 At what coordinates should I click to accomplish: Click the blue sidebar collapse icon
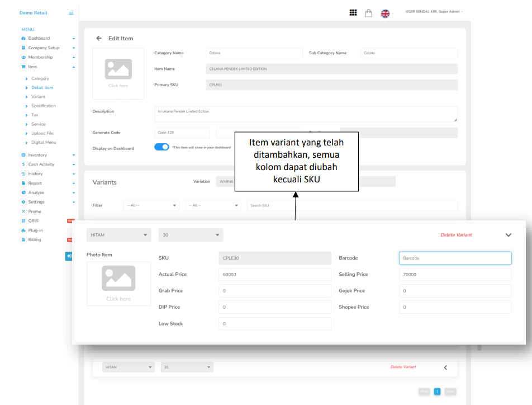(x=69, y=256)
